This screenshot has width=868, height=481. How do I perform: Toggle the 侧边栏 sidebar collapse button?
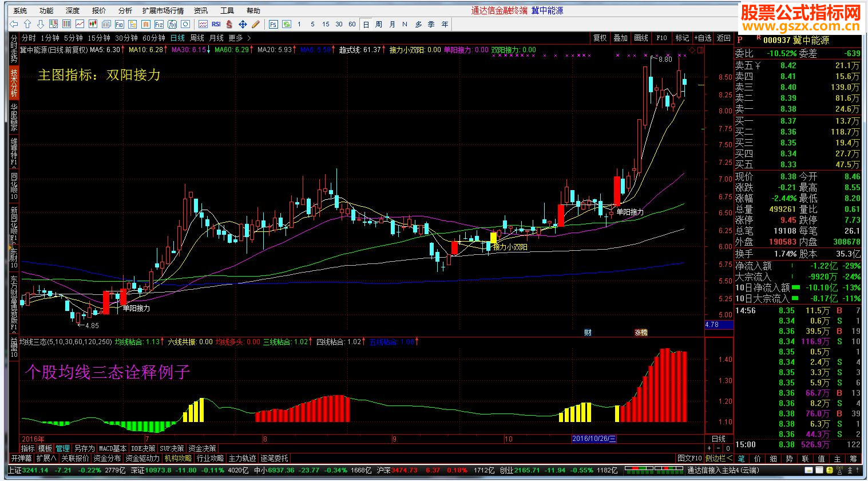coord(719,458)
